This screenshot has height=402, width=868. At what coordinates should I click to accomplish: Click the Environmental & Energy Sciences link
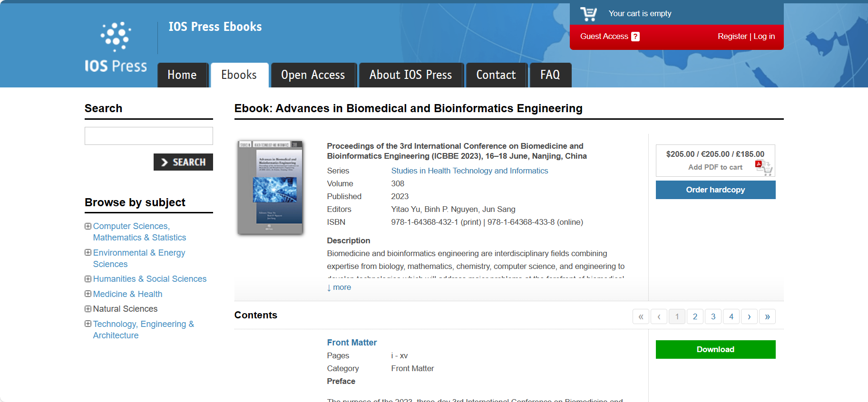(139, 258)
